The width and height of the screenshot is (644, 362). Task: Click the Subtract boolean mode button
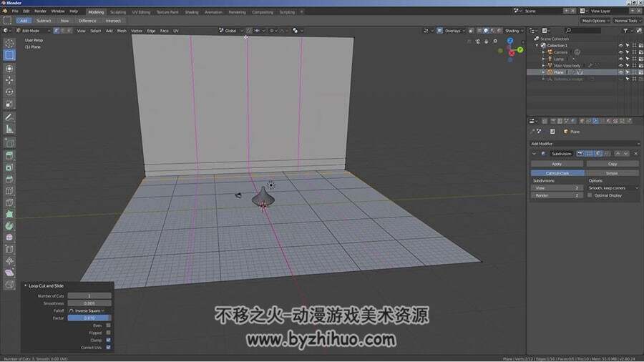coord(44,21)
